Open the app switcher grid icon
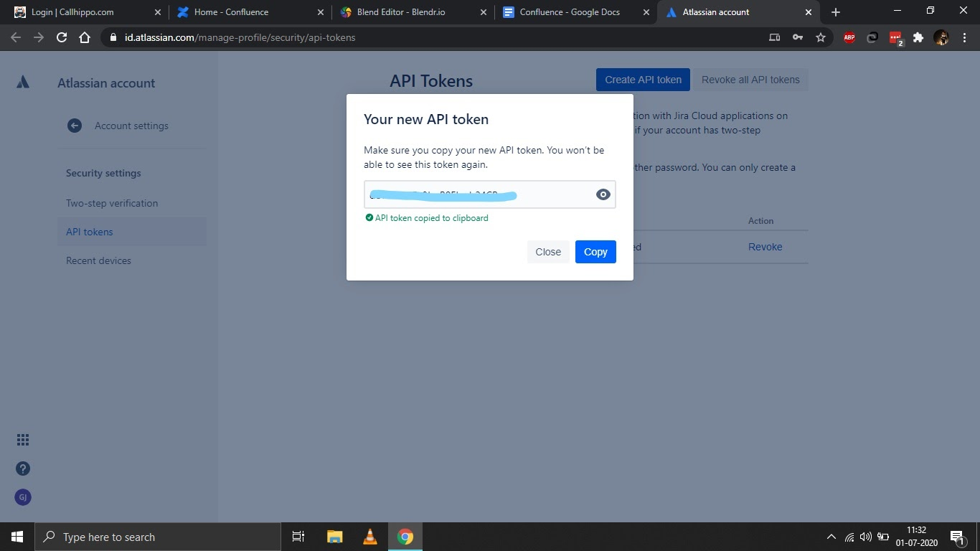Image resolution: width=980 pixels, height=551 pixels. point(23,440)
